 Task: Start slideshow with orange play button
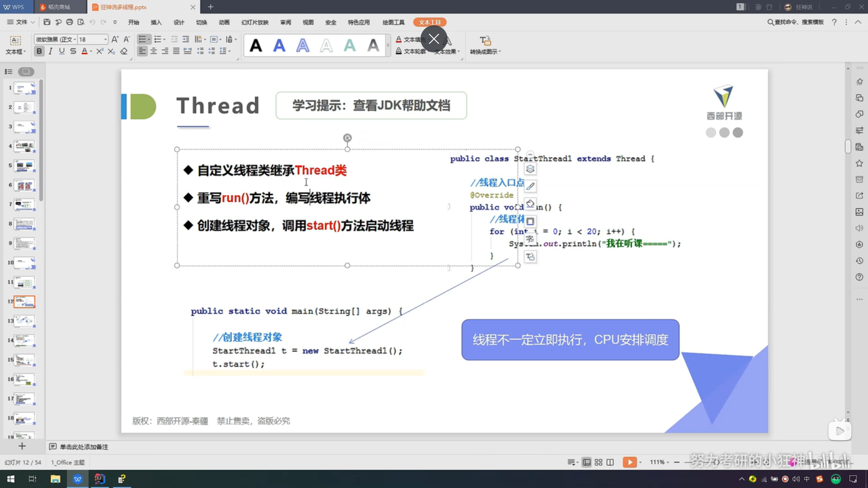629,462
